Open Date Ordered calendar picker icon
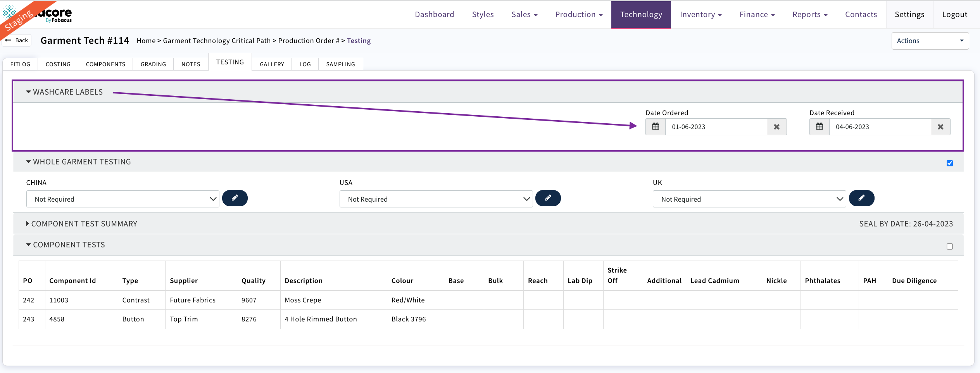This screenshot has height=373, width=980. [x=655, y=127]
